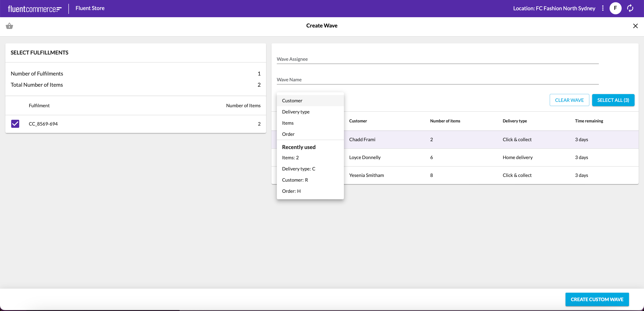Click Create Custom Wave button

coord(597,299)
